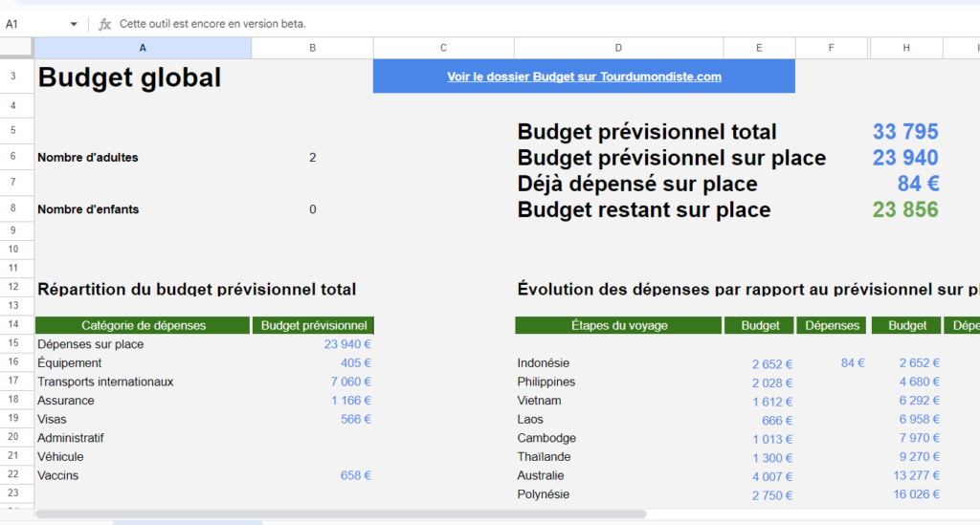The image size is (980, 525).
Task: Select the row 15 header
Action: (x=13, y=343)
